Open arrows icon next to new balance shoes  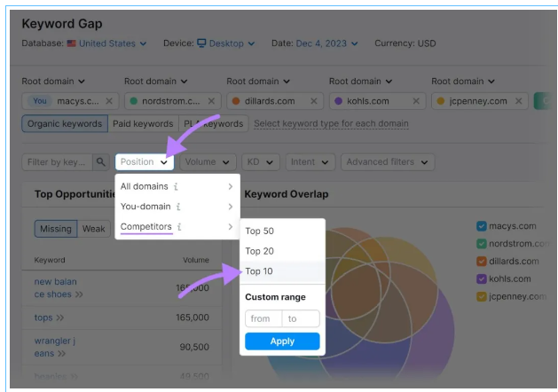coord(79,294)
